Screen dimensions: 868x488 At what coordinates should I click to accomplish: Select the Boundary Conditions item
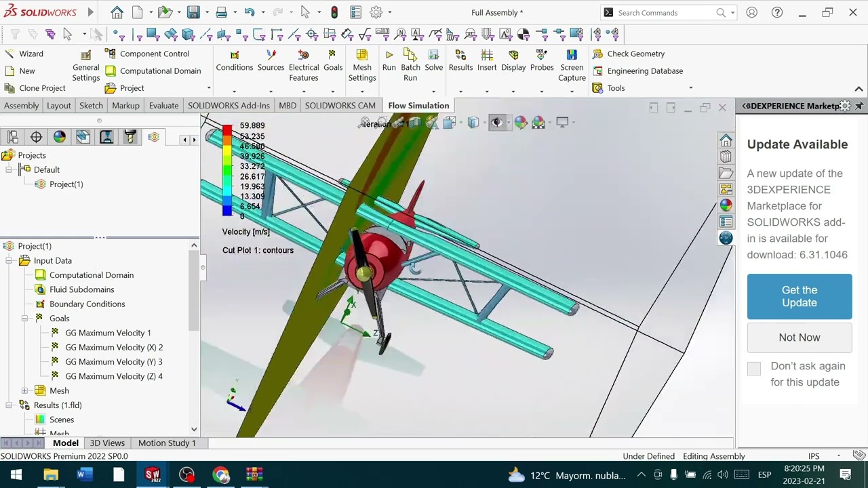click(87, 304)
